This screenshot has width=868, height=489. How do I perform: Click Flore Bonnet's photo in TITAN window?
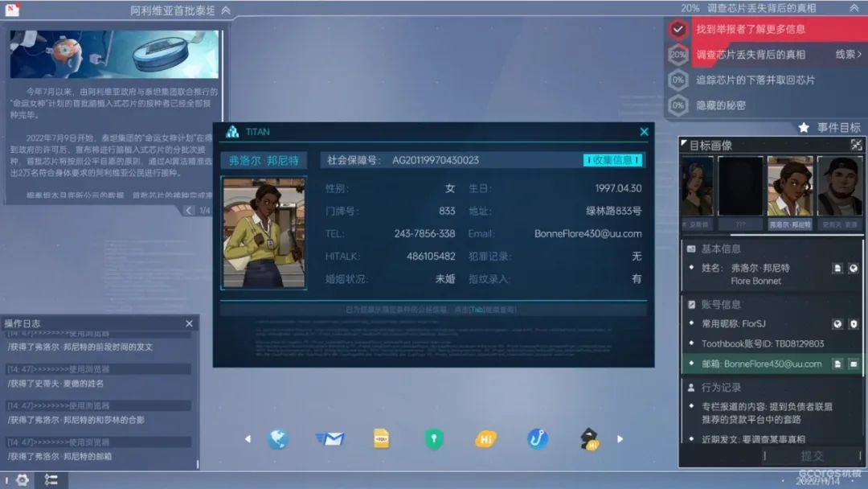(x=264, y=232)
